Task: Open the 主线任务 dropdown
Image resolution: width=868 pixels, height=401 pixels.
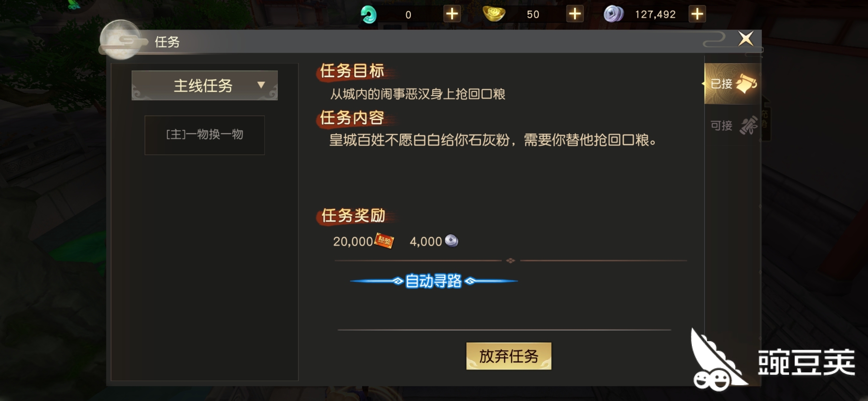Action: coord(204,85)
